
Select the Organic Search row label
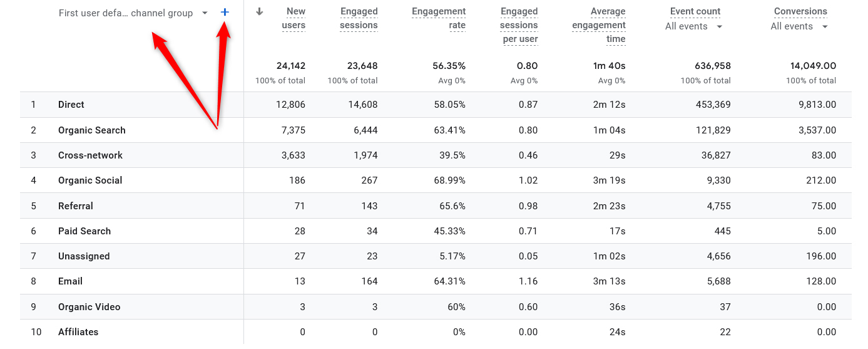92,130
